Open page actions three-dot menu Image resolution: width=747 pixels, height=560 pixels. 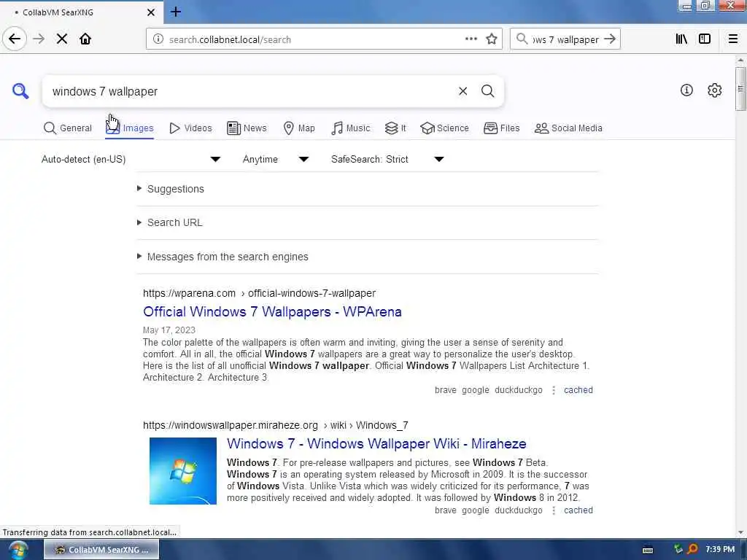point(471,39)
